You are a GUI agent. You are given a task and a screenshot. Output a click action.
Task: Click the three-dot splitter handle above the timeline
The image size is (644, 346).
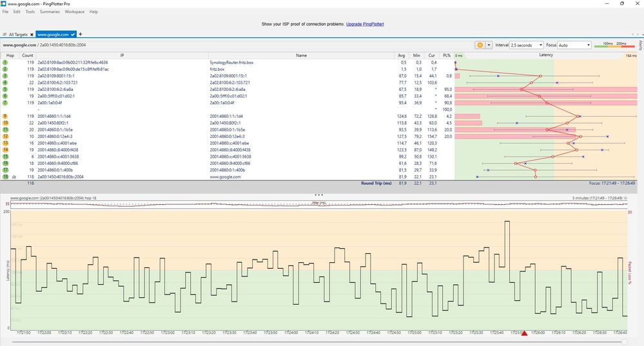pyautogui.click(x=318, y=195)
